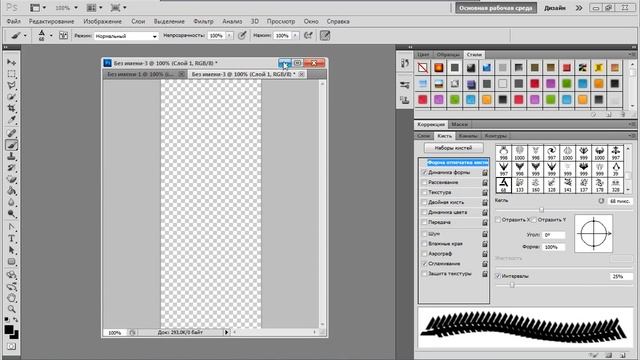Image resolution: width=640 pixels, height=360 pixels.
Task: Select the Eraser tool
Action: click(x=11, y=179)
